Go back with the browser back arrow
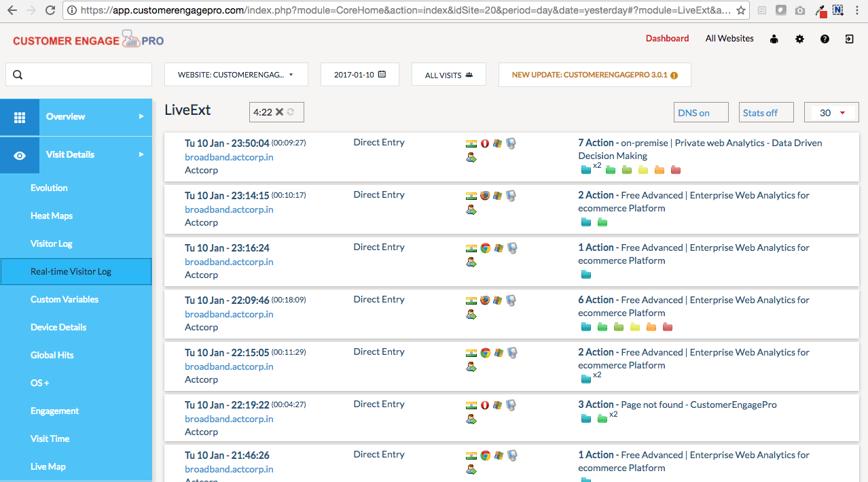Viewport: 868px width, 482px height. click(x=12, y=10)
